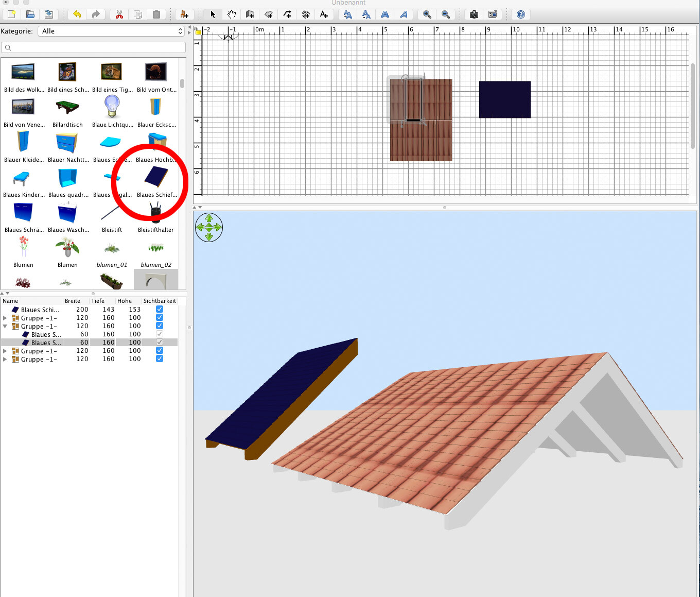Zoom in the plan with magnifier plus

(427, 14)
